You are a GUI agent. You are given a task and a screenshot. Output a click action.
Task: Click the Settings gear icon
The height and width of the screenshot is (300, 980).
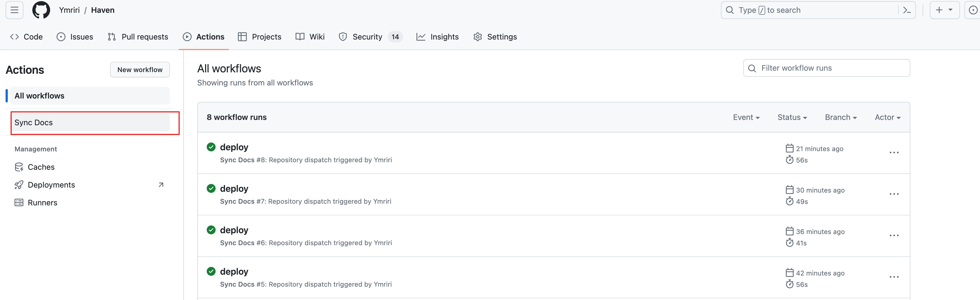(x=478, y=37)
